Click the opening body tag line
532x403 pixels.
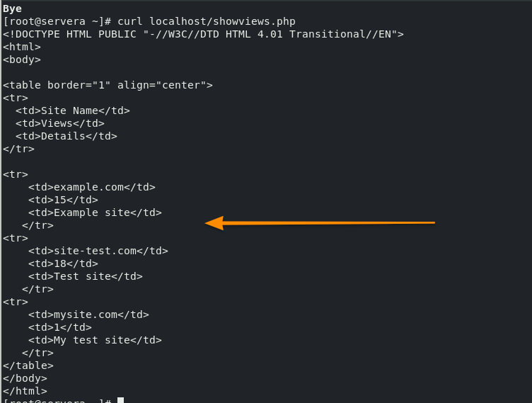[22, 59]
